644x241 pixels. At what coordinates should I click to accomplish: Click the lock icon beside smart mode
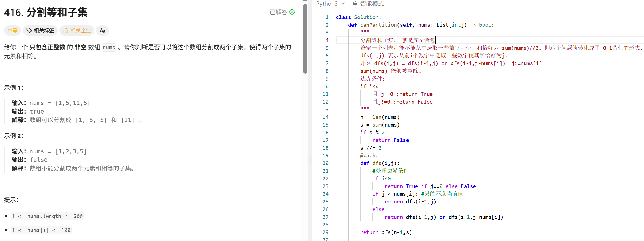[355, 3]
